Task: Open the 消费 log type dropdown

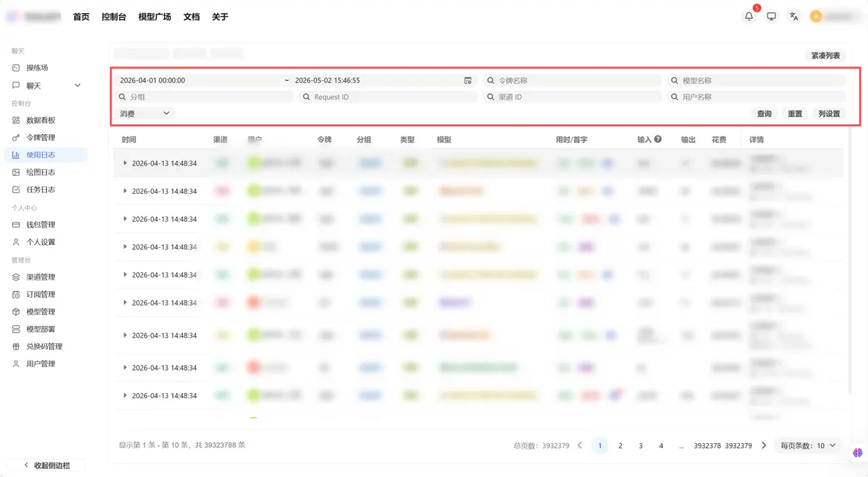Action: (x=145, y=113)
